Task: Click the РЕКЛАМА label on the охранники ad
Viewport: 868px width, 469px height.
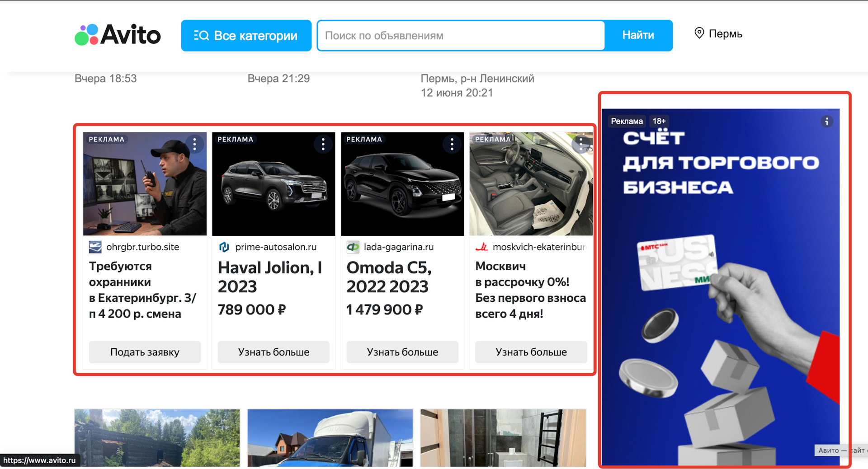Action: pos(107,139)
